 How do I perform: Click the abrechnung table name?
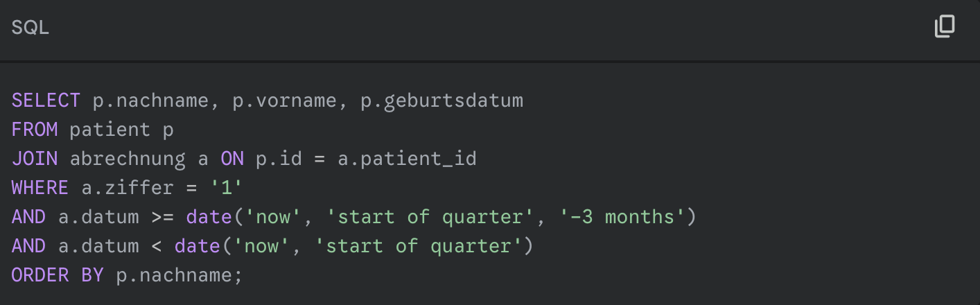click(128, 159)
